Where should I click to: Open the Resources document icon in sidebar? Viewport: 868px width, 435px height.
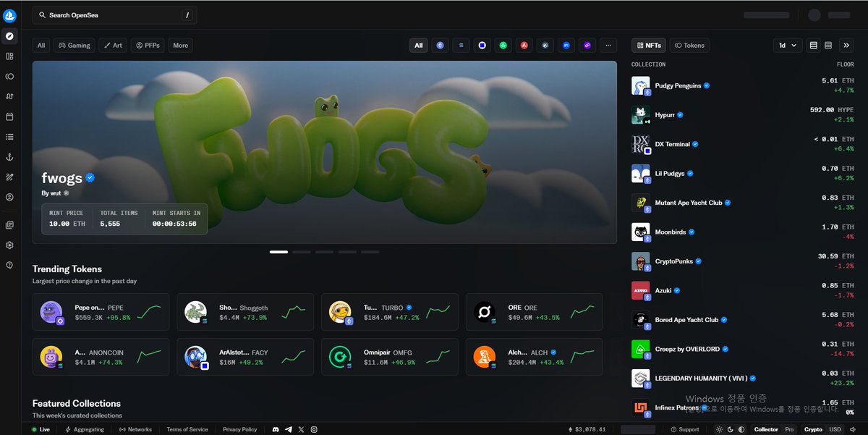pyautogui.click(x=9, y=225)
